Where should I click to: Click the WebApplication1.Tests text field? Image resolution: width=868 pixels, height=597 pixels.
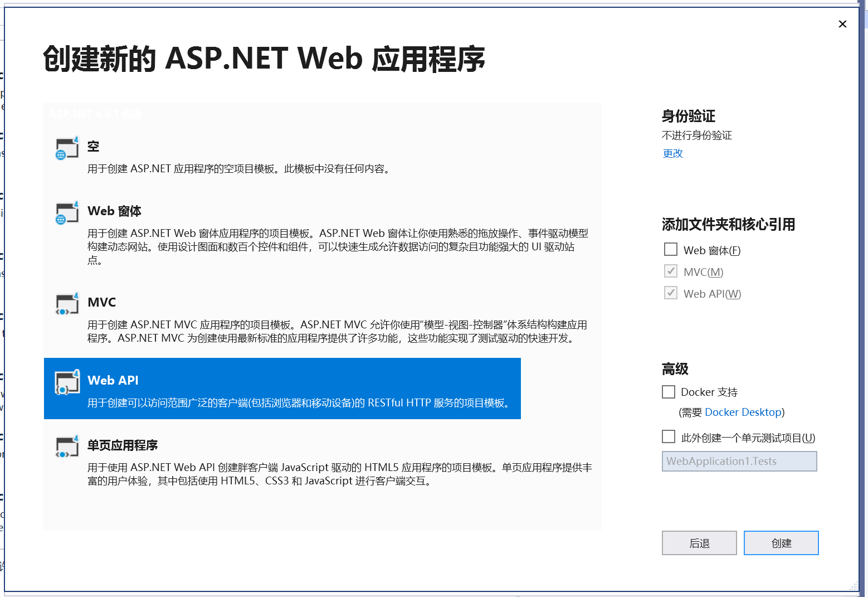tap(739, 461)
